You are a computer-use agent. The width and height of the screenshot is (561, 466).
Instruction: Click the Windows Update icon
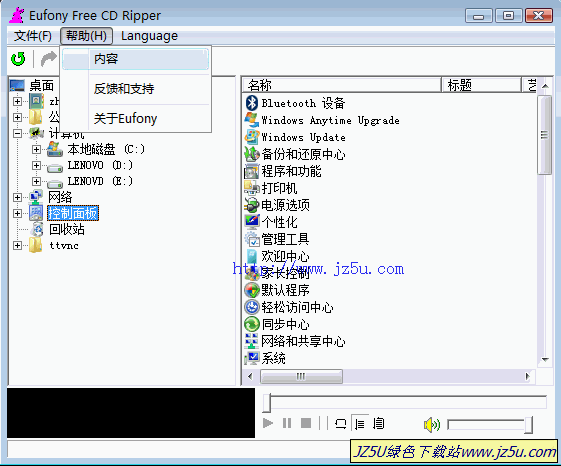click(x=252, y=137)
